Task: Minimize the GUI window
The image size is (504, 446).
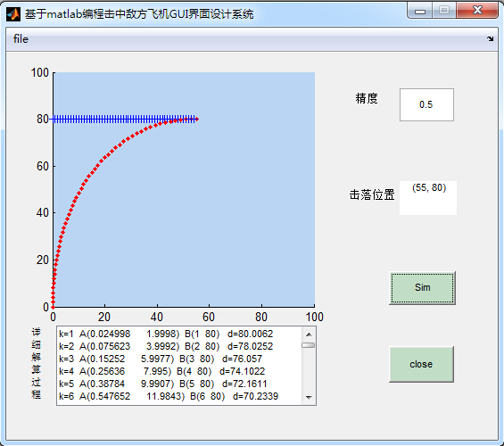Action: click(420, 11)
